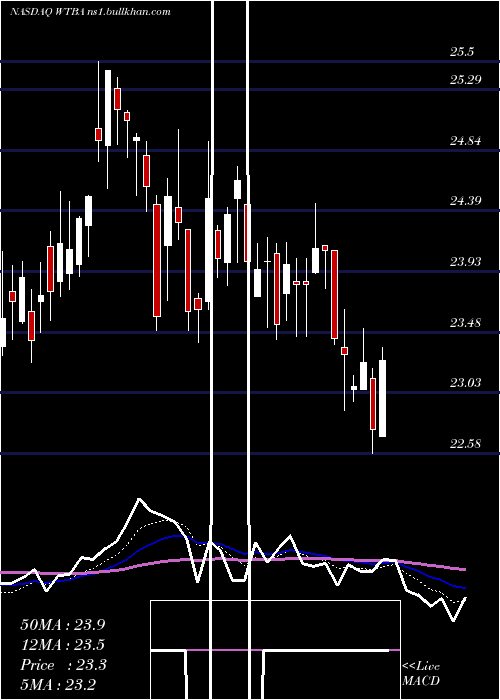Click the NASDAQ WTBA ns1.bullkhan.com title
Viewport: 500px width, 700px height.
(90, 12)
